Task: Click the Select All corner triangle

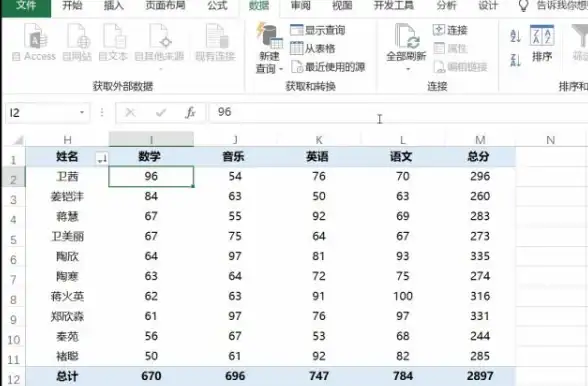Action: click(17, 140)
